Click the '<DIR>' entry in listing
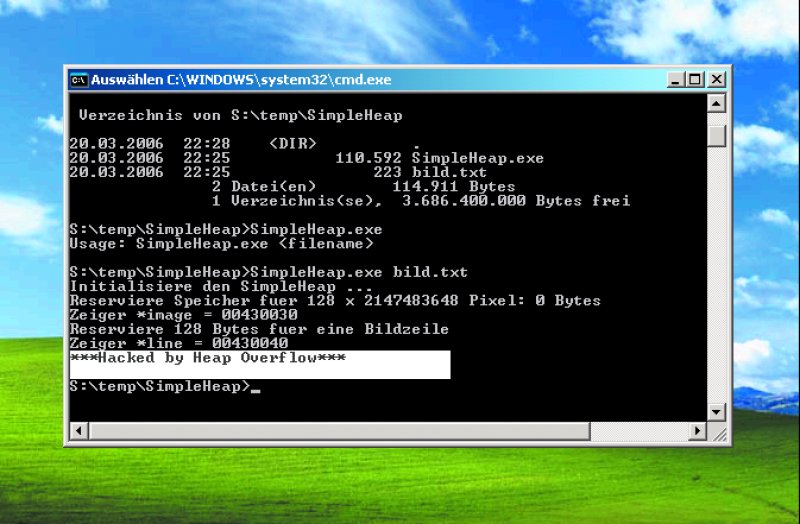The image size is (800, 524). tap(293, 144)
